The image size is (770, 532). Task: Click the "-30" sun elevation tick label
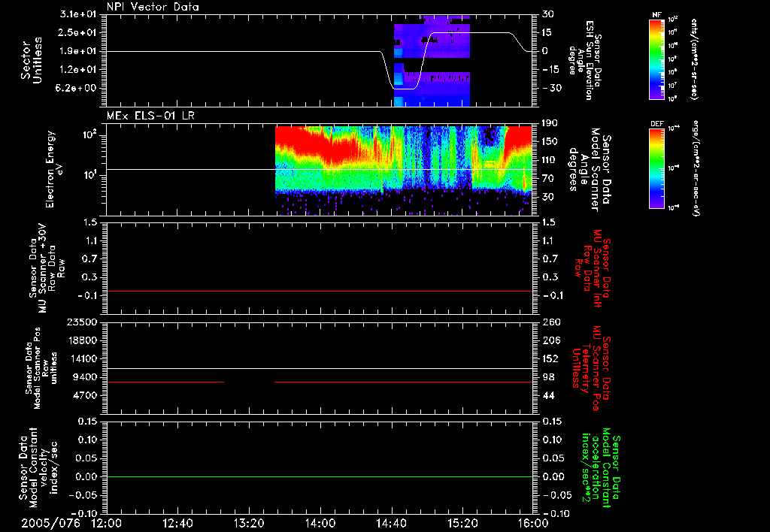coord(552,88)
